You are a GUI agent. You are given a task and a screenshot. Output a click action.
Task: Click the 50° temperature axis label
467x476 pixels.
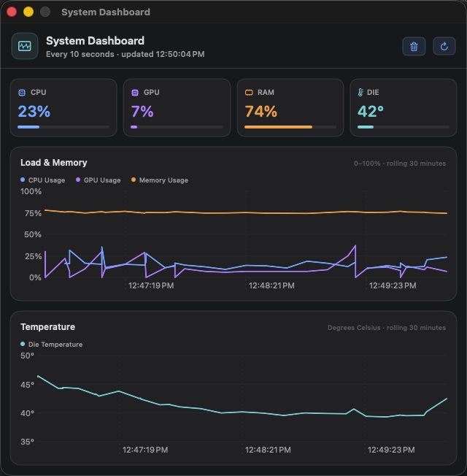click(27, 356)
